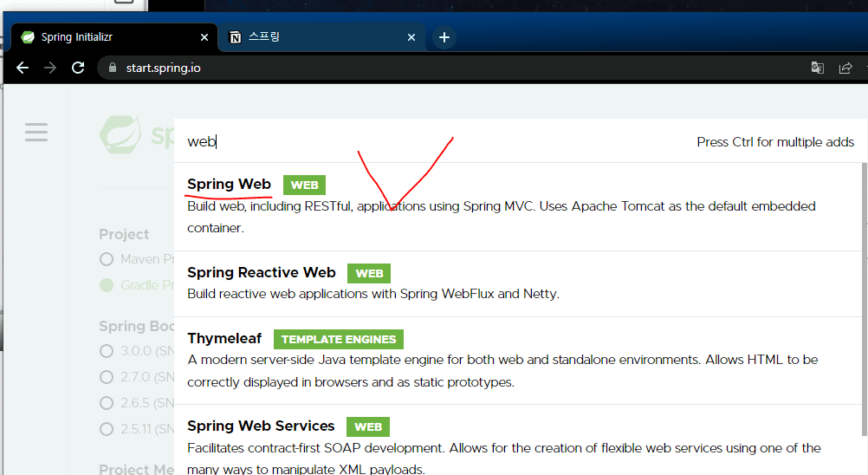Viewport: 868px width, 475px height.
Task: Click the translate page icon
Action: tap(817, 68)
